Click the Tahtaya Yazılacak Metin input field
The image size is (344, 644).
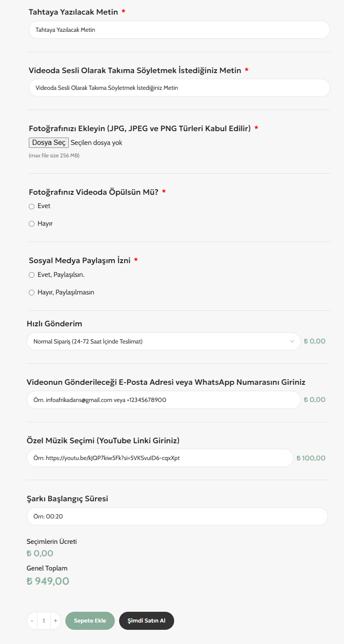coord(179,30)
